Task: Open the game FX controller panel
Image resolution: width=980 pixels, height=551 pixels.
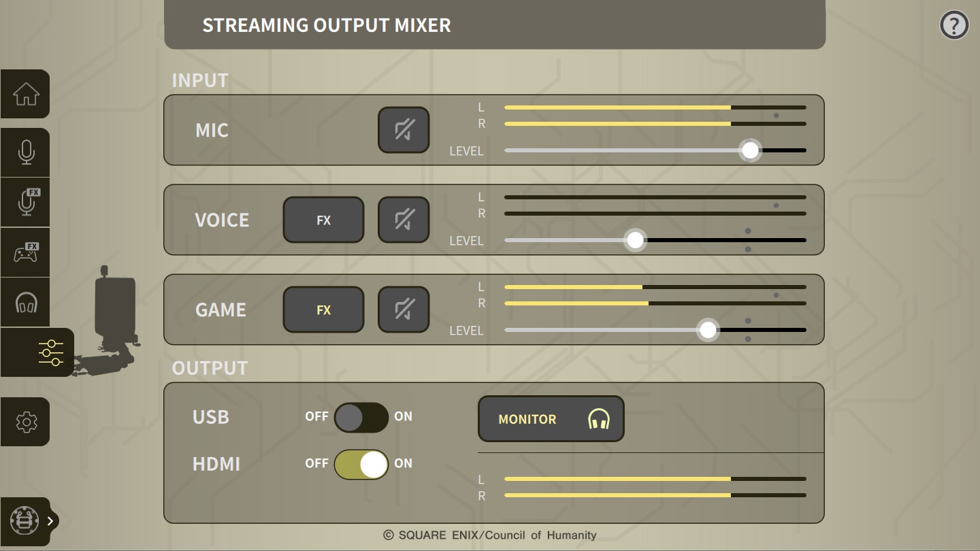Action: coord(24,252)
